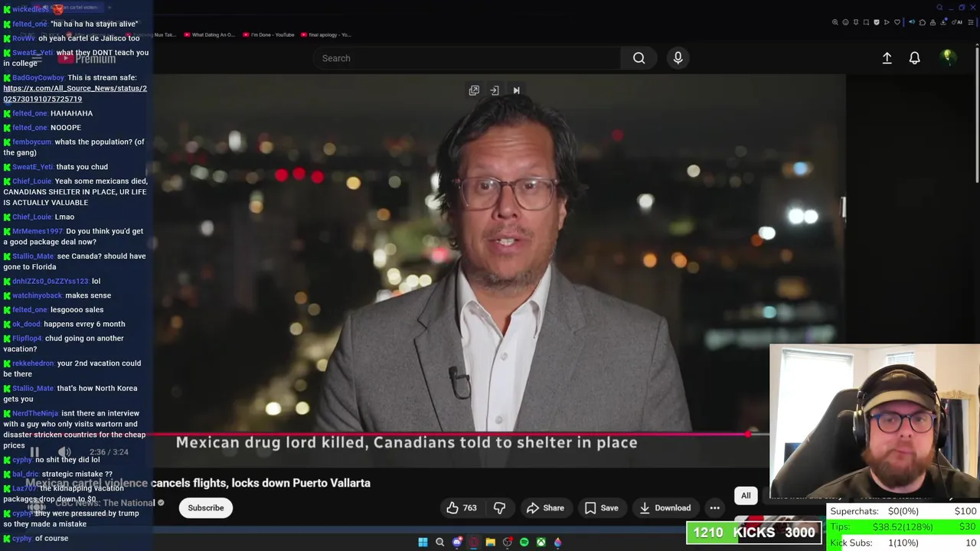Click the blue megaphone extension icon

(912, 22)
